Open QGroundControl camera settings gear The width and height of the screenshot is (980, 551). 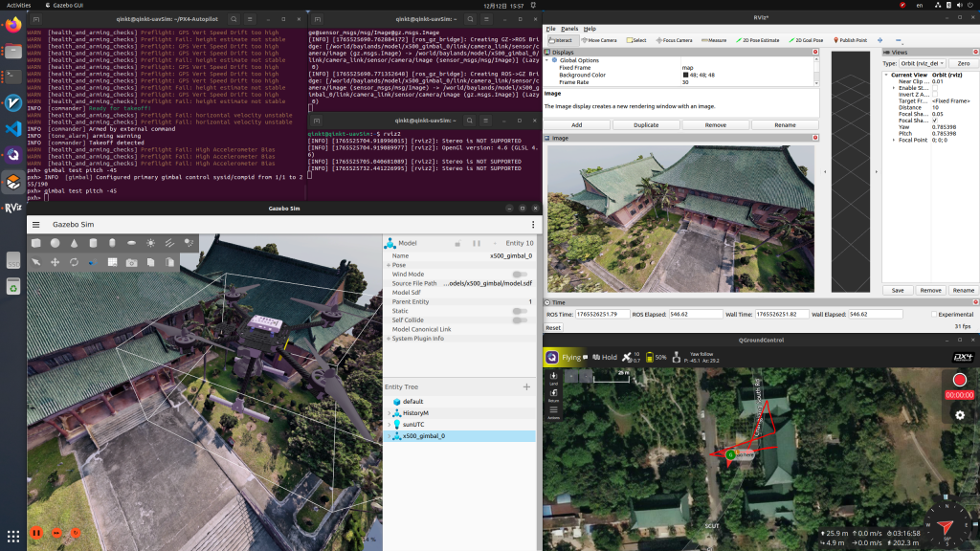[959, 414]
